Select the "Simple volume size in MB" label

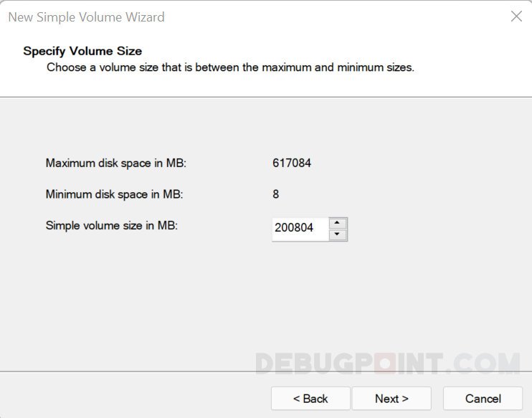[x=111, y=225]
